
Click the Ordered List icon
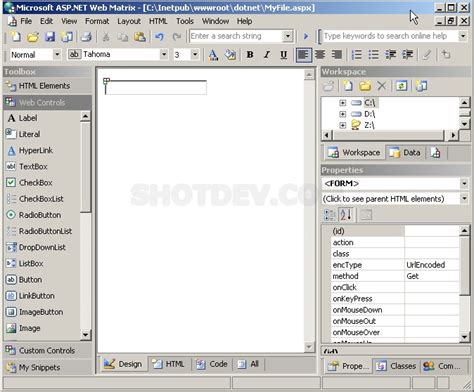tap(357, 55)
